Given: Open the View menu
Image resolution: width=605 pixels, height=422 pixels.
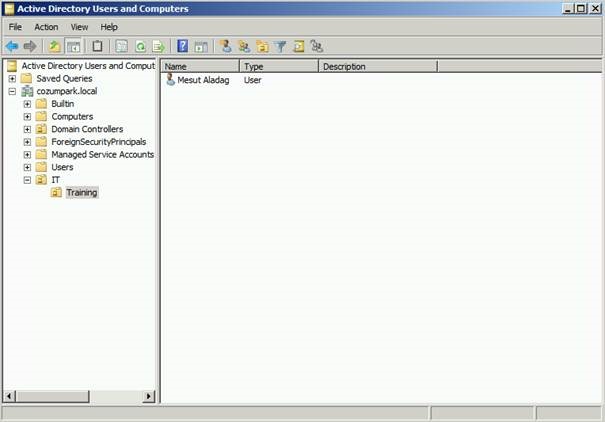Looking at the screenshot, I should point(79,27).
